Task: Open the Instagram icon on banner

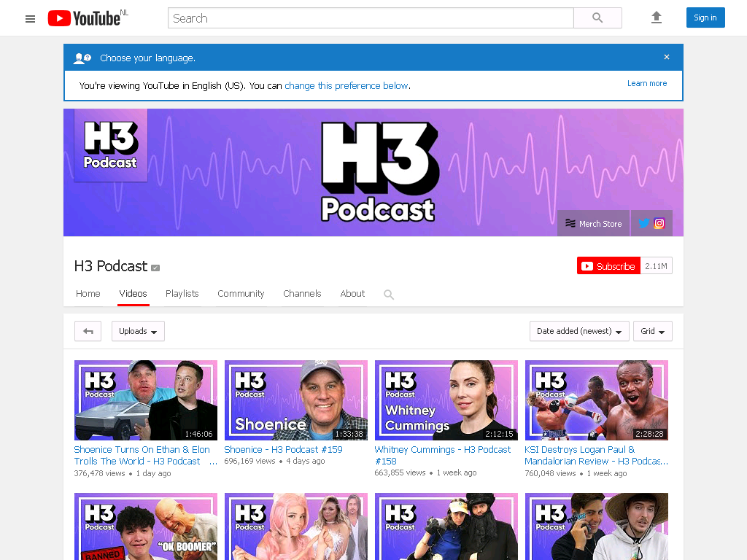Action: pyautogui.click(x=659, y=223)
